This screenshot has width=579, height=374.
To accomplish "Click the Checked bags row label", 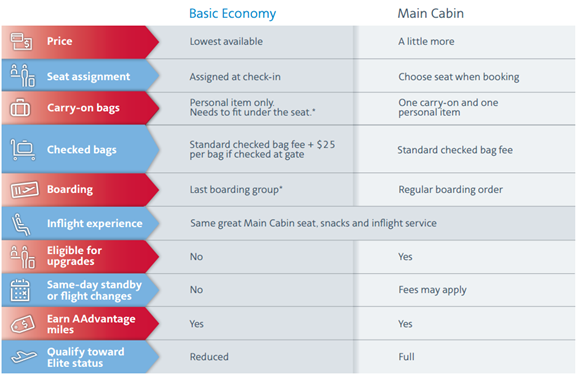I will pyautogui.click(x=82, y=150).
